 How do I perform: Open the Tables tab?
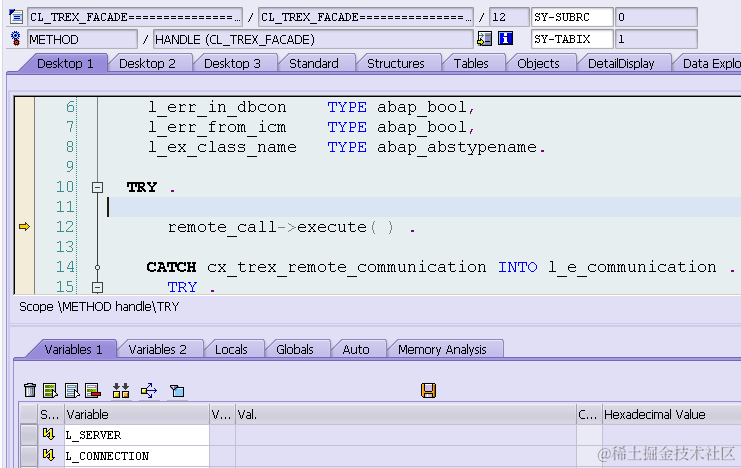tap(471, 63)
